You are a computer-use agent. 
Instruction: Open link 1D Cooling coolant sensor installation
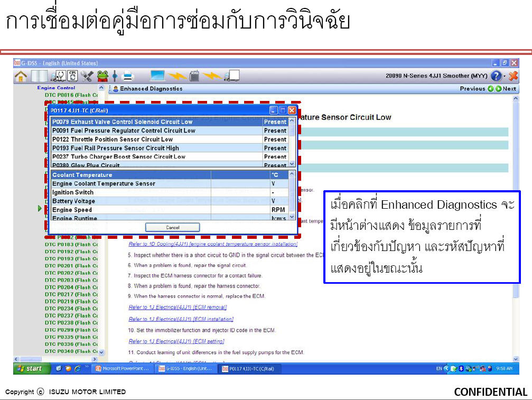pos(213,244)
